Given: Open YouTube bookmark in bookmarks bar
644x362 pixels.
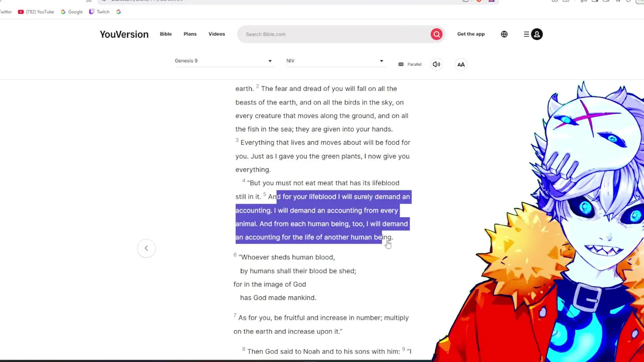Looking at the screenshot, I should click(x=36, y=12).
